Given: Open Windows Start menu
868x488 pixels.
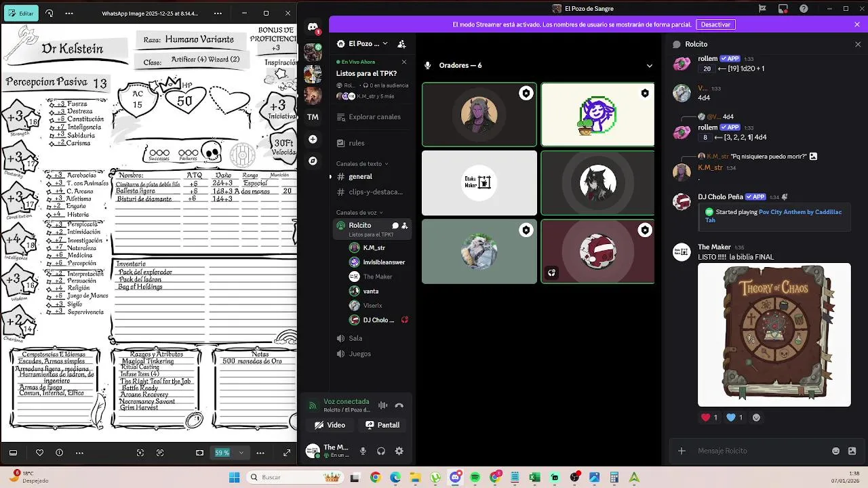Looking at the screenshot, I should click(234, 477).
